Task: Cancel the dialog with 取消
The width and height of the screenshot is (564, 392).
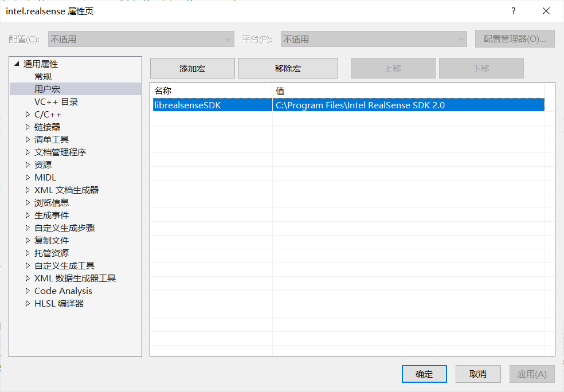Action: pos(477,374)
